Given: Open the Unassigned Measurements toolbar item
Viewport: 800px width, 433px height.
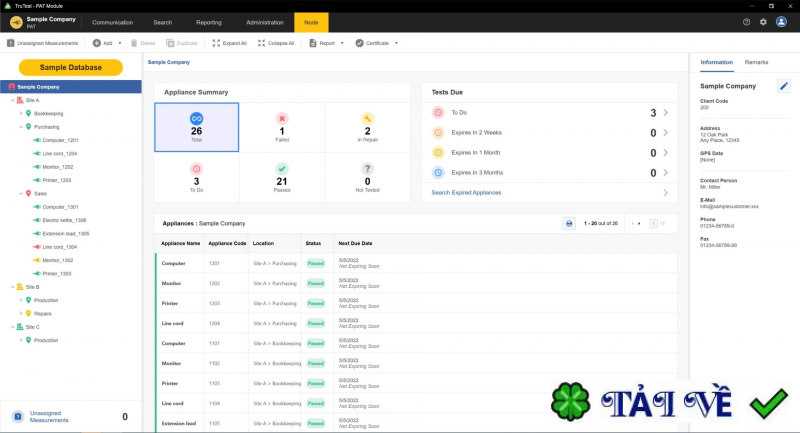Looking at the screenshot, I should point(42,43).
